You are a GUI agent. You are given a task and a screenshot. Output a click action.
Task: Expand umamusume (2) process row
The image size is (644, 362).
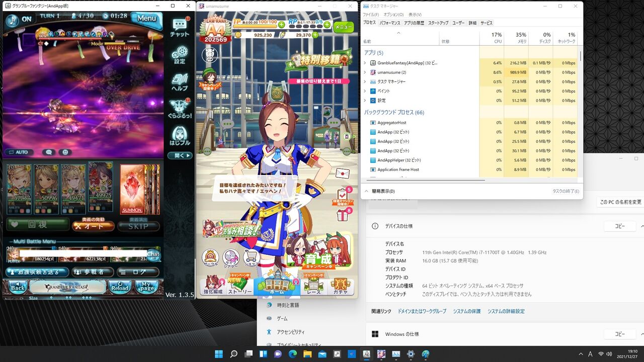[x=365, y=72]
